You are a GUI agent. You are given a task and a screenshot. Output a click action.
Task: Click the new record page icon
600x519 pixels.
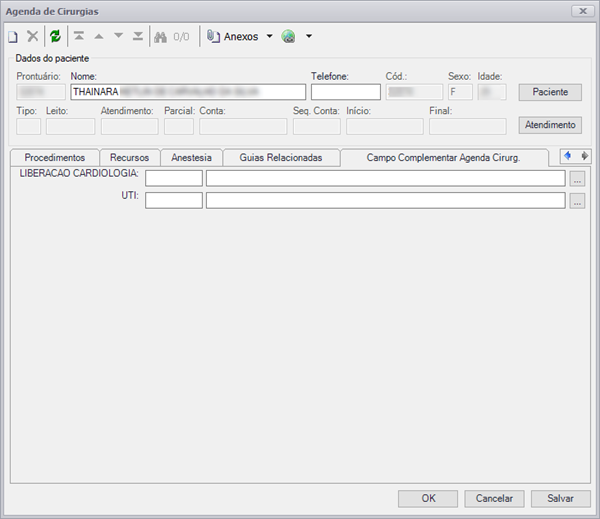point(13,37)
